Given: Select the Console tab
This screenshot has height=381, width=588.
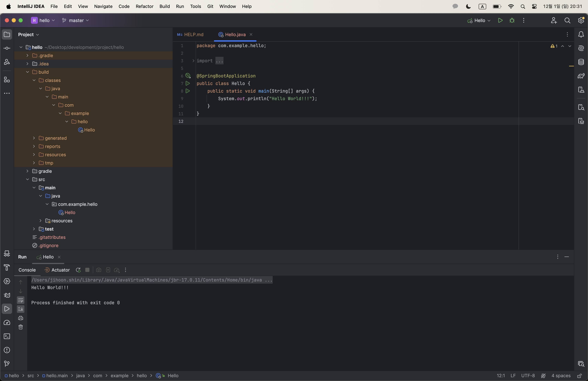Looking at the screenshot, I should pos(27,270).
